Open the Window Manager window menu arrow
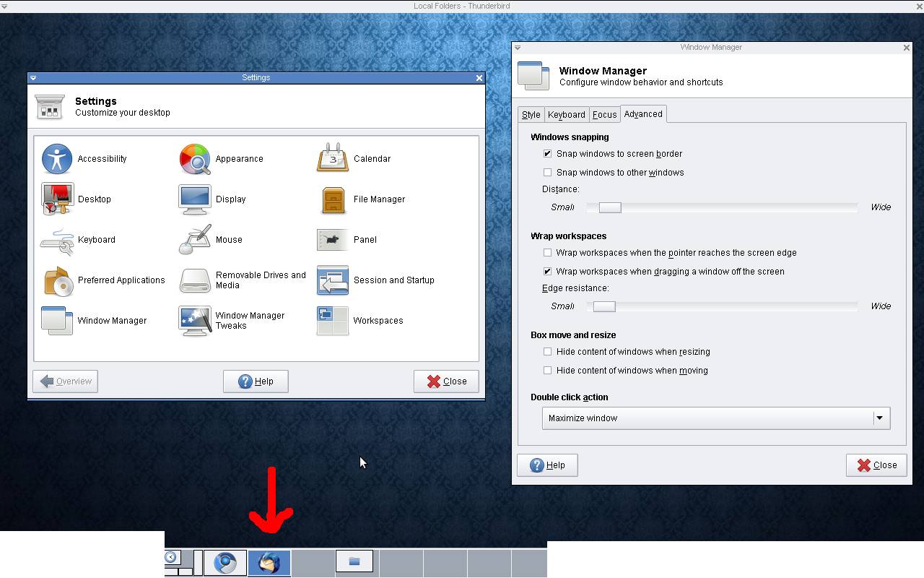 click(518, 48)
